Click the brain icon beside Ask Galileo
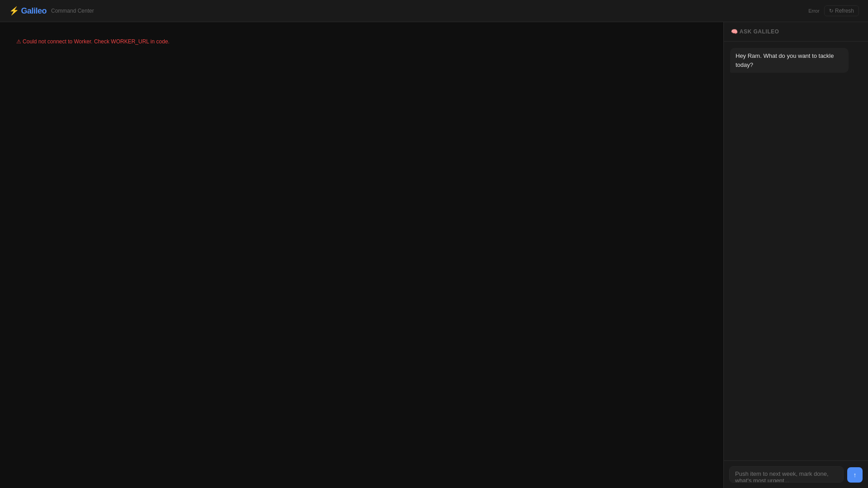868x488 pixels. (x=734, y=32)
